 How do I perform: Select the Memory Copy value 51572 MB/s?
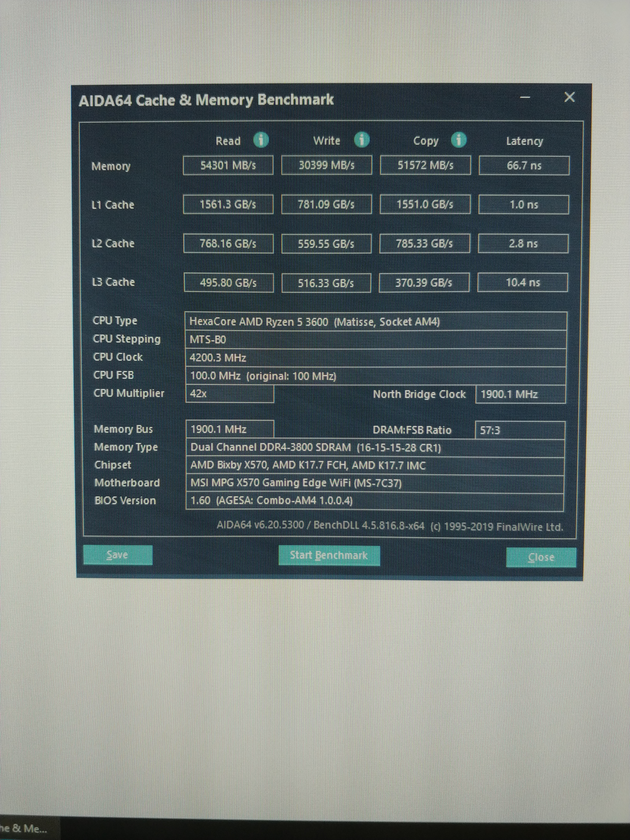425,165
